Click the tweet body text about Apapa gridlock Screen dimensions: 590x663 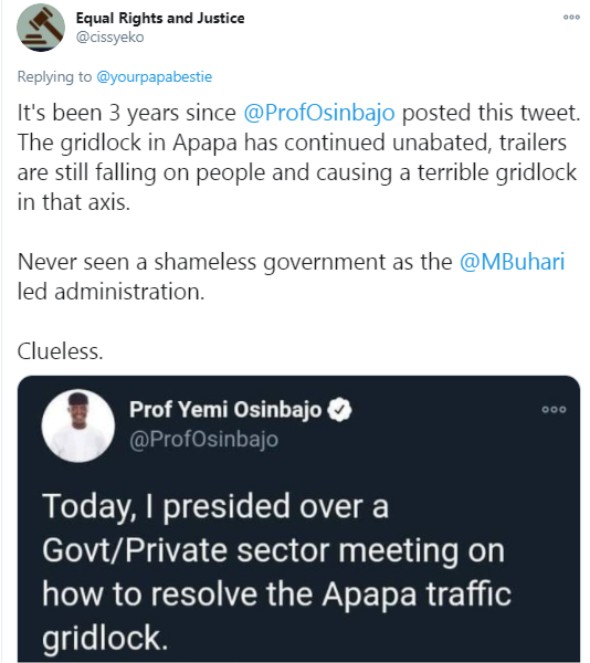coord(298,157)
